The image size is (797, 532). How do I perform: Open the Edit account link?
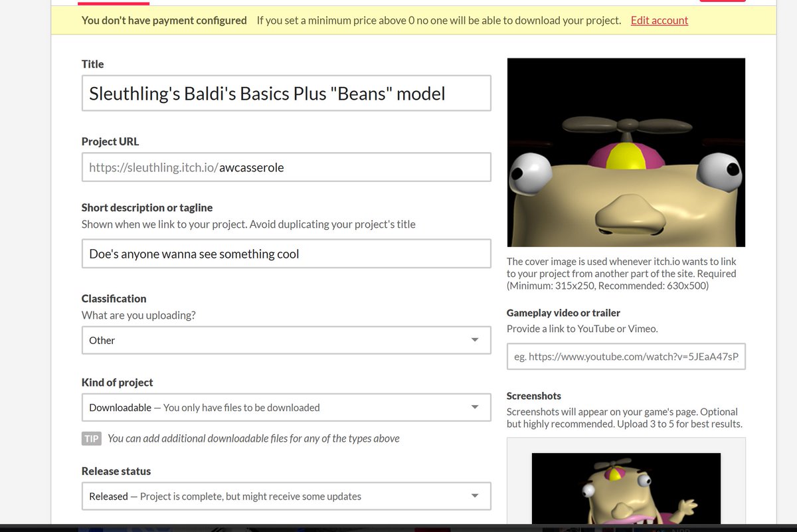(x=659, y=20)
